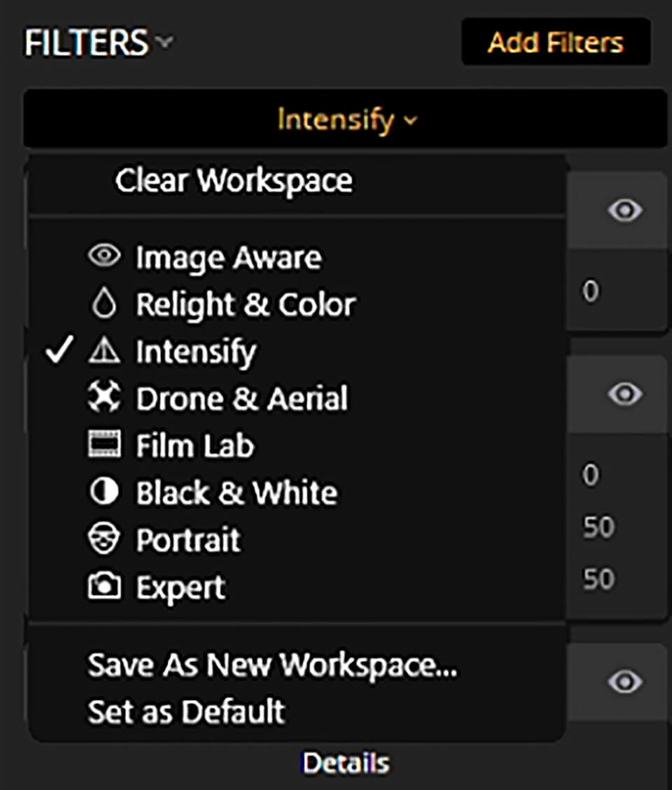The width and height of the screenshot is (672, 790).
Task: Hide the middle filter using its eye toggle
Action: tap(625, 395)
